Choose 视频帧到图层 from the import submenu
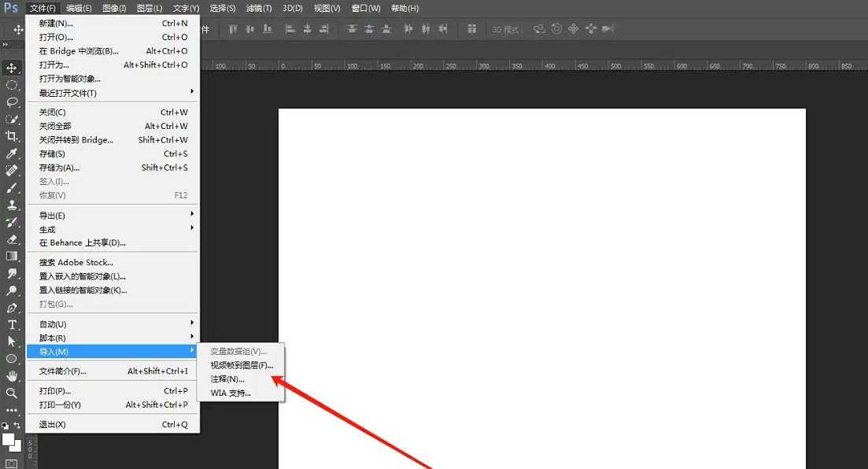 242,365
